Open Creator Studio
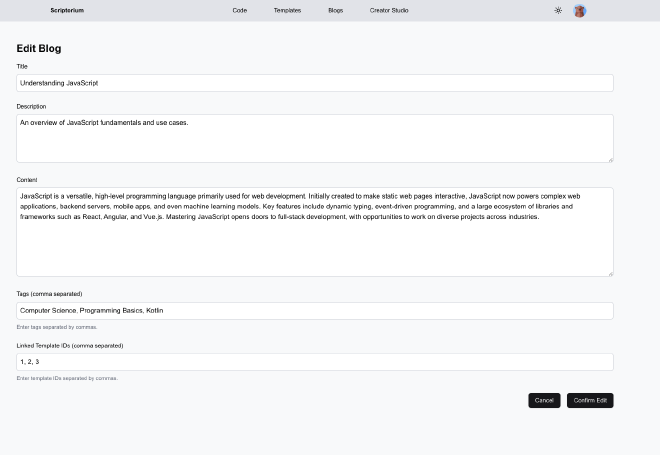Image resolution: width=660 pixels, height=455 pixels. (x=389, y=11)
